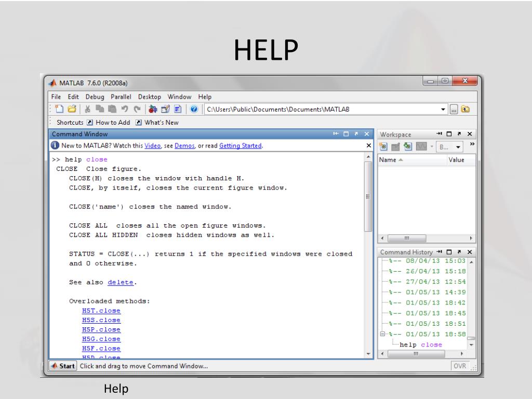Maximize the Workspace panel icon
The width and height of the screenshot is (532, 399).
point(449,134)
